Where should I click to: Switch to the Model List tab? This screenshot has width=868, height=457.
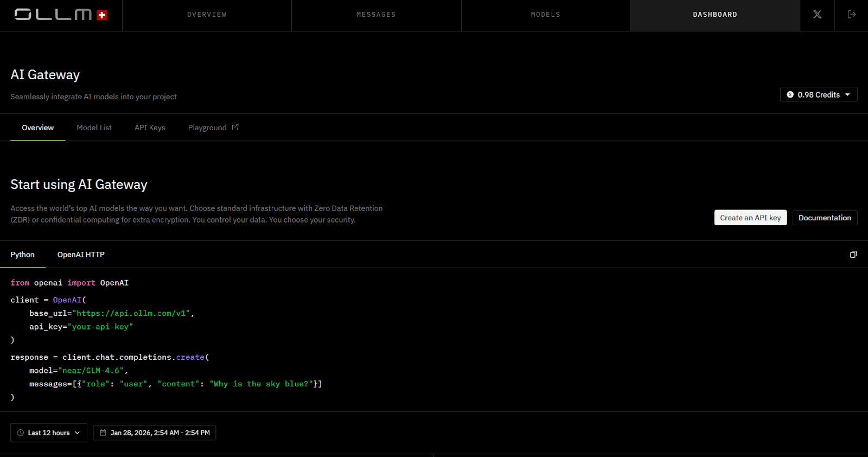click(x=94, y=128)
